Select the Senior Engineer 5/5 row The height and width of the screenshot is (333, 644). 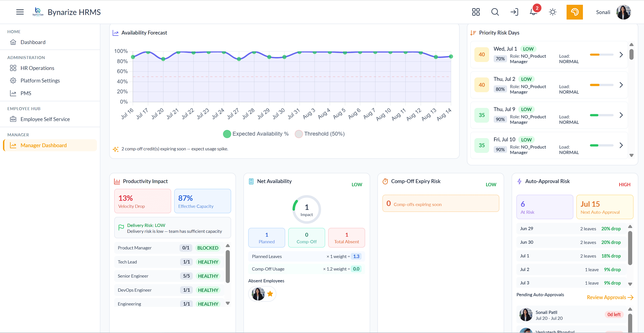coord(169,276)
